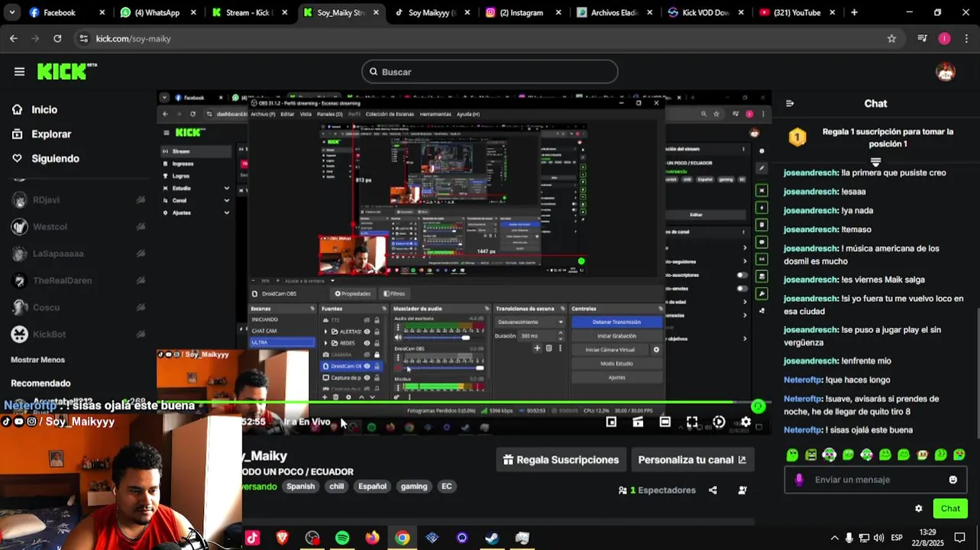Switch to the YouTube browser tab

tap(799, 12)
